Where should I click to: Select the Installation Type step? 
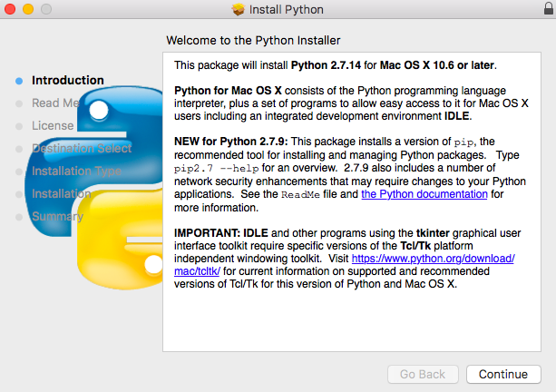coord(76,171)
